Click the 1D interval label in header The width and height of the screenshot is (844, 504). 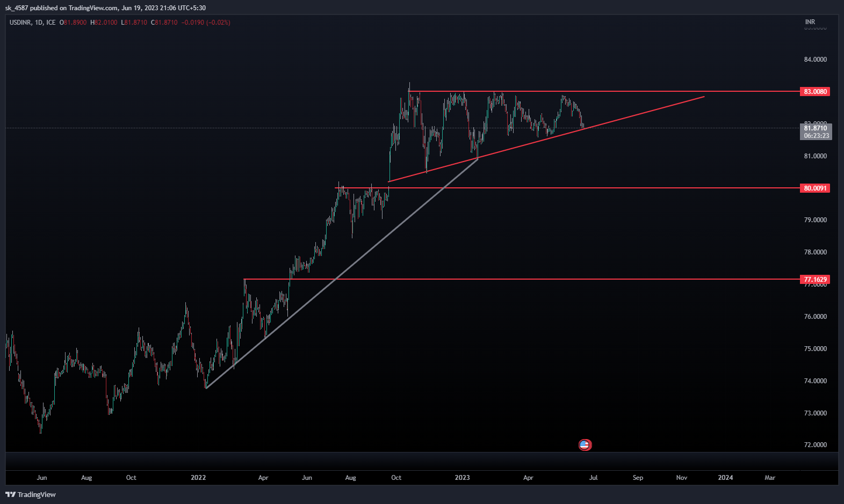coord(39,23)
